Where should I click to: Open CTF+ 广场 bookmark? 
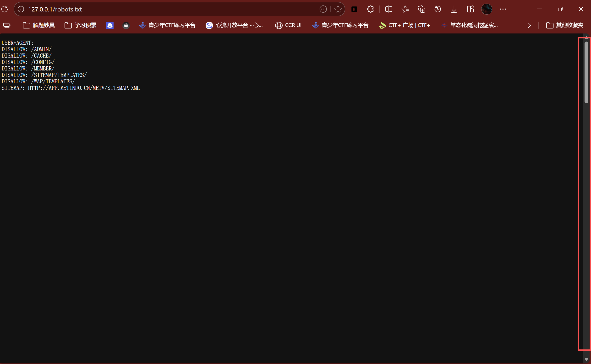[x=404, y=25]
